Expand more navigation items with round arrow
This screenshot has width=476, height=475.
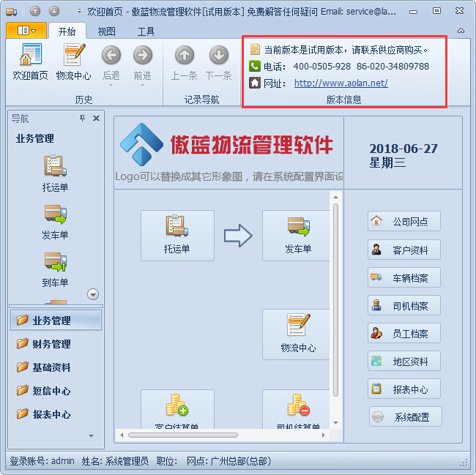coord(93,294)
